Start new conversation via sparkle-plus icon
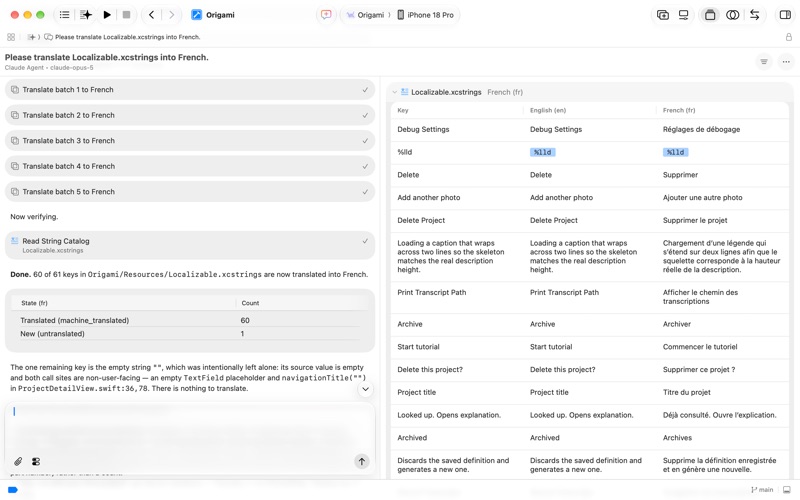 [x=32, y=37]
